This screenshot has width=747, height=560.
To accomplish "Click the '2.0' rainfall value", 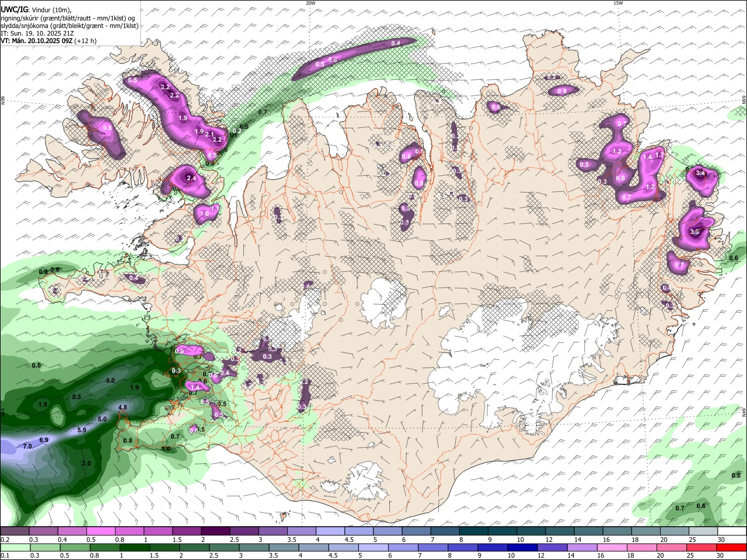I will (86, 463).
